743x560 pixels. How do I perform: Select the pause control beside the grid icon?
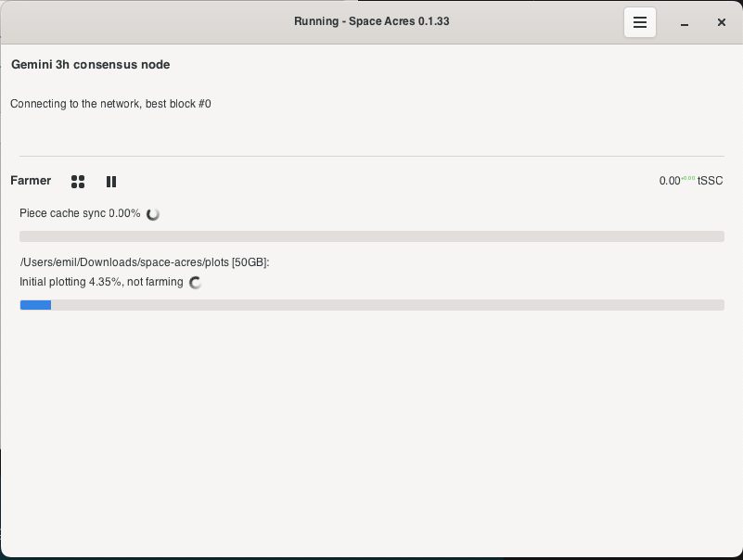pos(110,182)
